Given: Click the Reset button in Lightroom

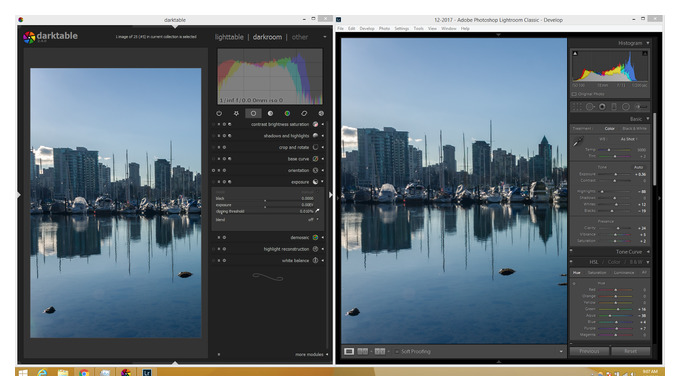Looking at the screenshot, I should coord(631,352).
